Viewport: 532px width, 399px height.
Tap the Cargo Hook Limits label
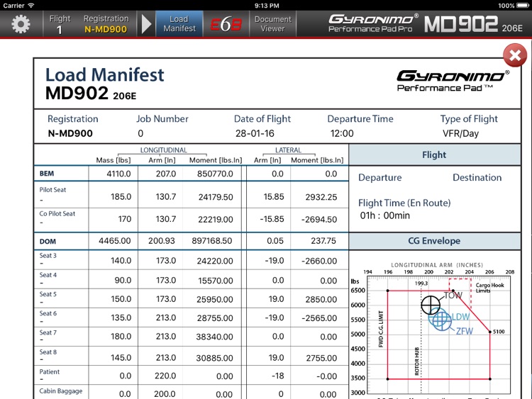489,288
